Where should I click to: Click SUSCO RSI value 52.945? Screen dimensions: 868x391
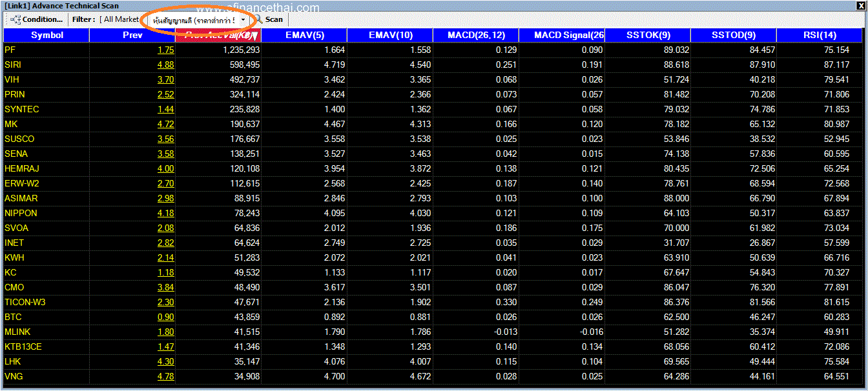coord(835,139)
